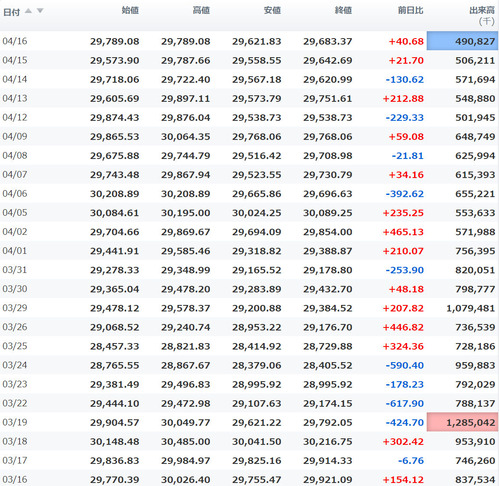Select date cell 03/19
The image size is (499, 486).
pyautogui.click(x=15, y=422)
